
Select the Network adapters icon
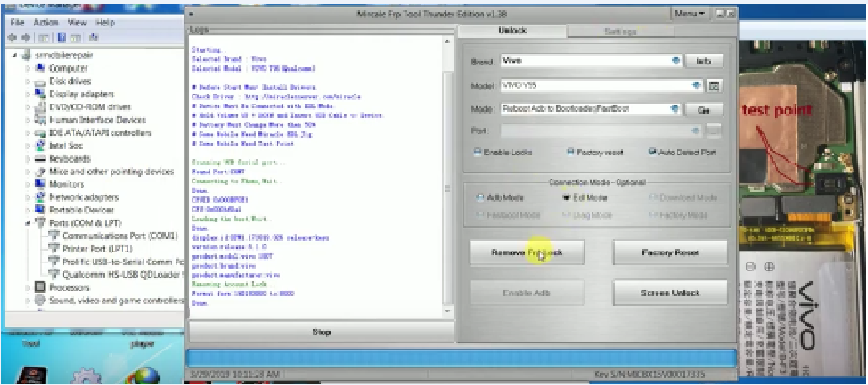pos(40,197)
